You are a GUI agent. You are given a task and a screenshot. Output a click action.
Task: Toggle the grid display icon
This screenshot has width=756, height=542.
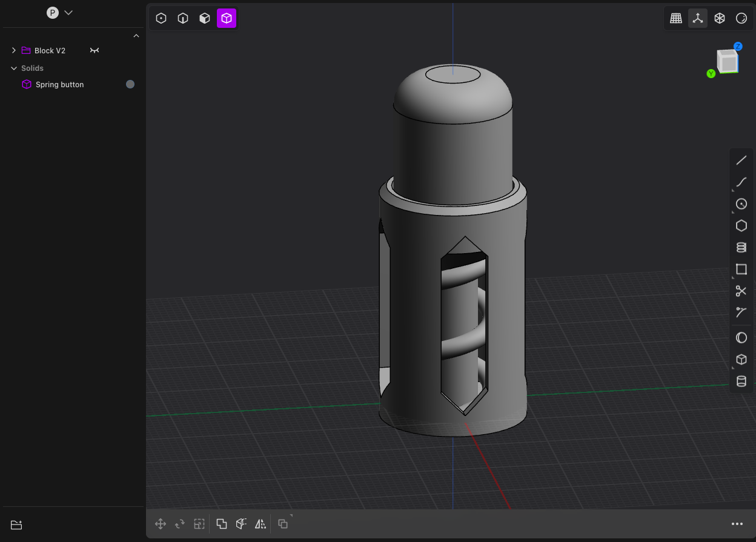click(x=676, y=18)
